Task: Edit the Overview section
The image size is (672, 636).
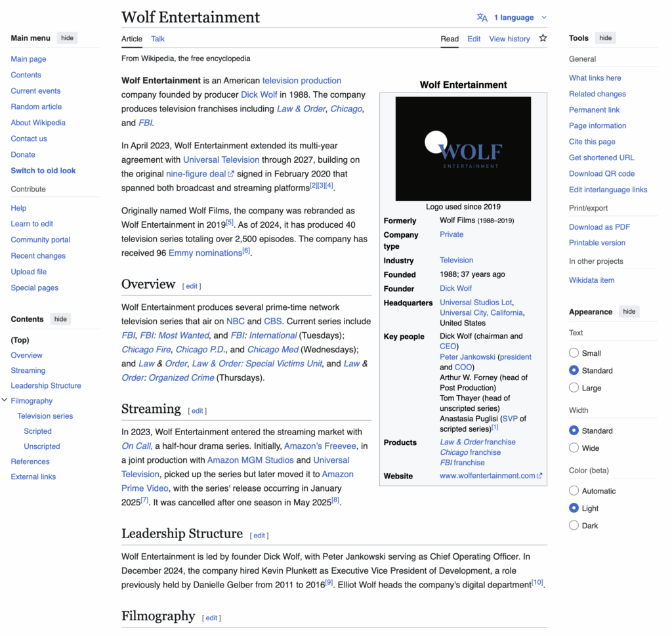Action: [192, 286]
